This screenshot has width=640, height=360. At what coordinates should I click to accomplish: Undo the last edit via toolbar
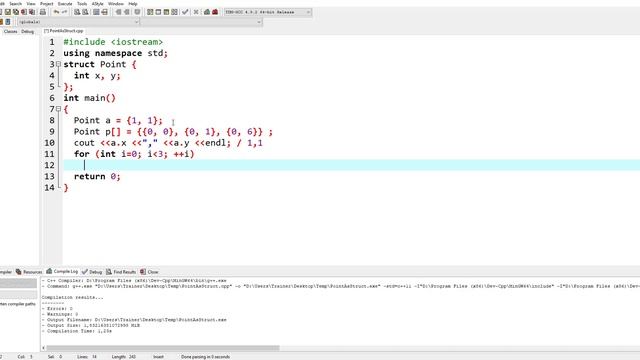pos(56,12)
